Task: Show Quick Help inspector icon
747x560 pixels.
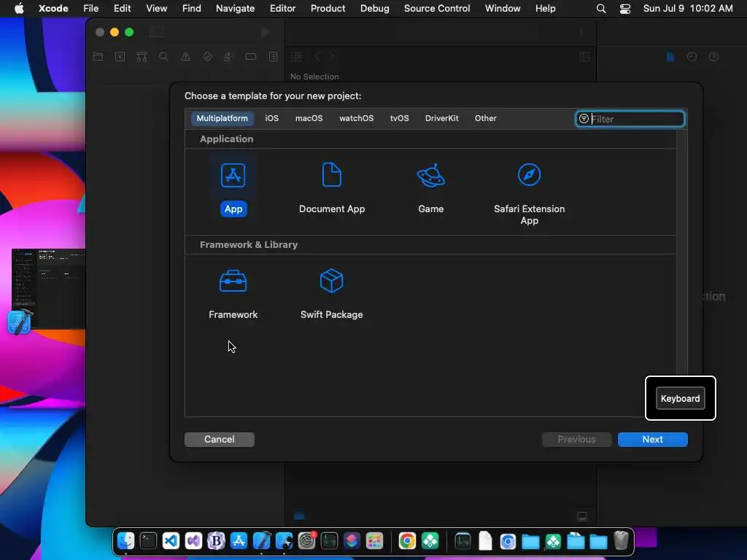Action: [713, 57]
